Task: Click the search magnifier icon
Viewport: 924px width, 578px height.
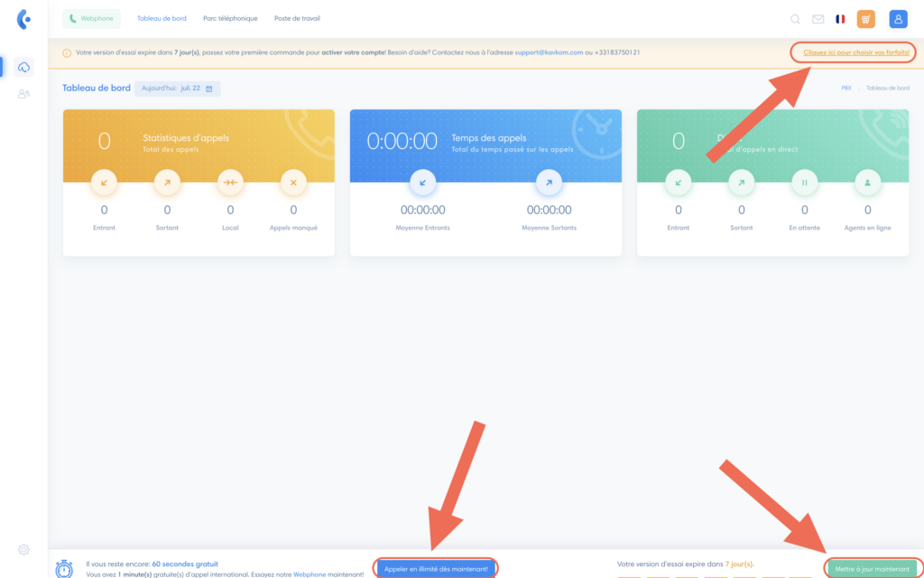Action: pyautogui.click(x=795, y=19)
